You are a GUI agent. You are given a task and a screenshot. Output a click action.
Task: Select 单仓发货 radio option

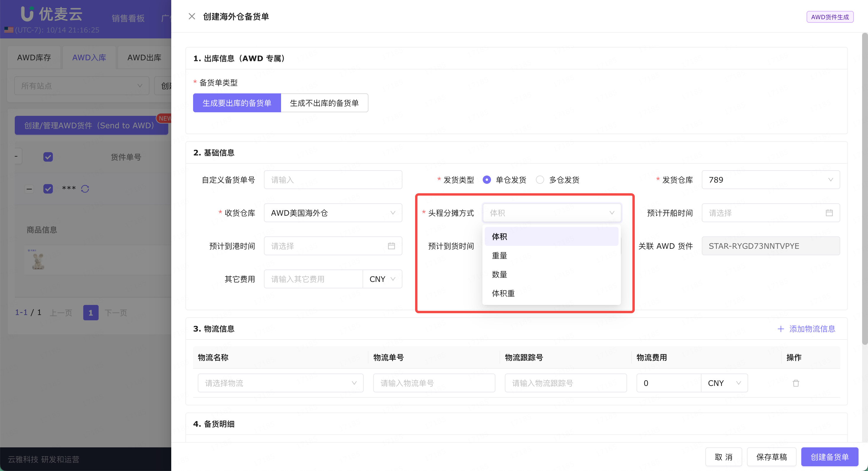(487, 180)
